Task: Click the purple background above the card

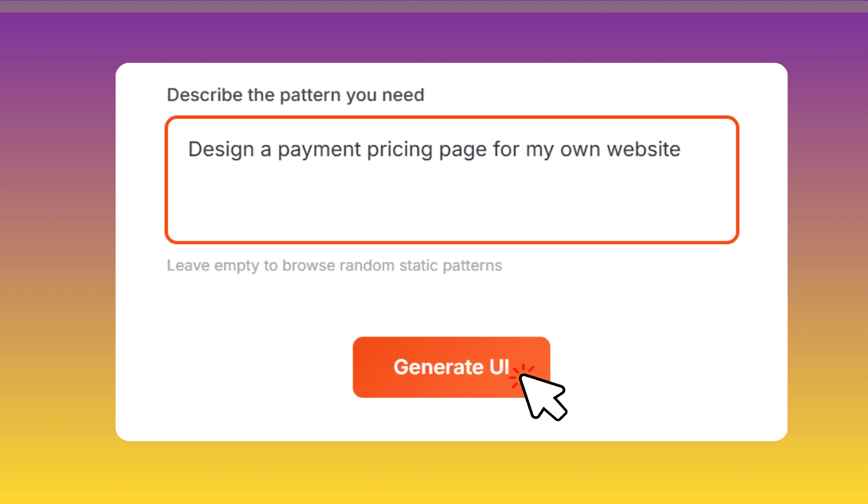Action: point(434,37)
